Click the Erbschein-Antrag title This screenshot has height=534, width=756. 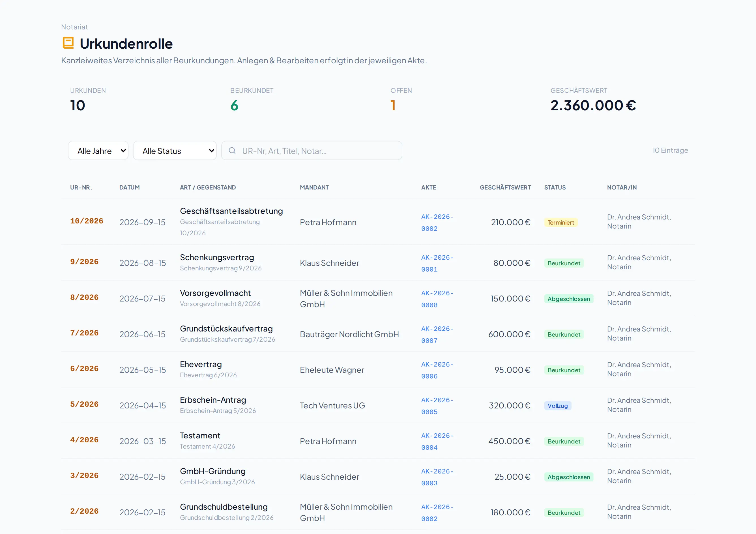coord(213,400)
